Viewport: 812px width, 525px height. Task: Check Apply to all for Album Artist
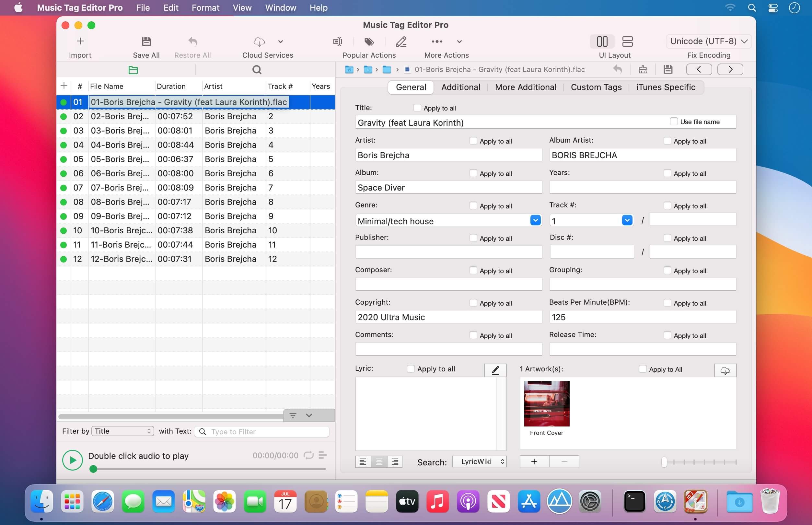[x=667, y=141]
